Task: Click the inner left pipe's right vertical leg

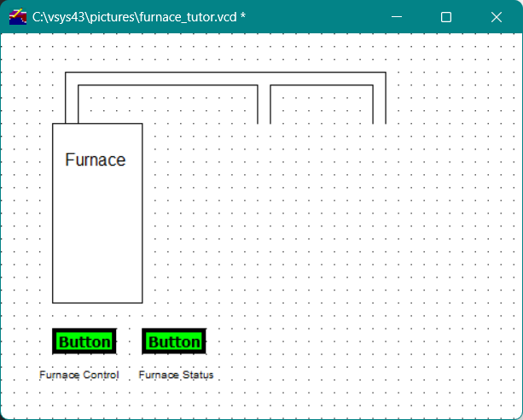Action: click(258, 104)
